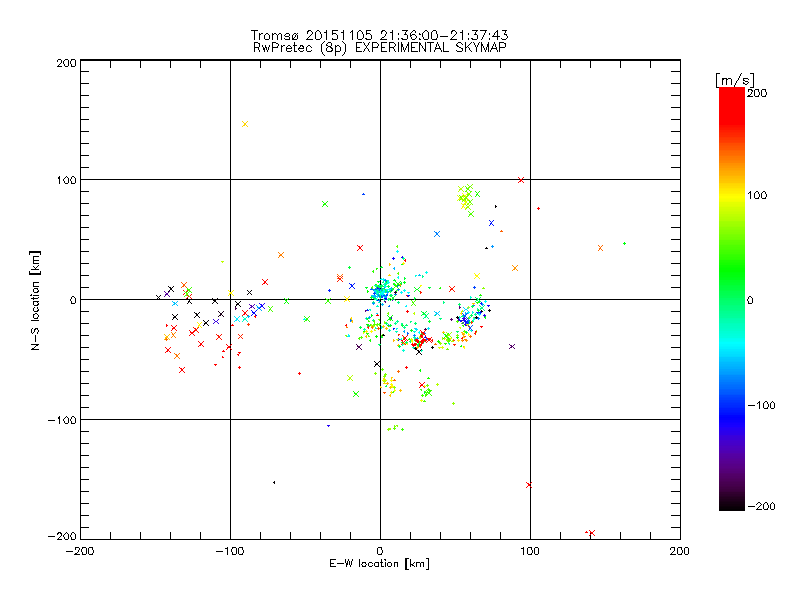
Task: Click the plot title 'Tromsø 20151105 21:36:00-21:37:43'
Action: point(379,35)
